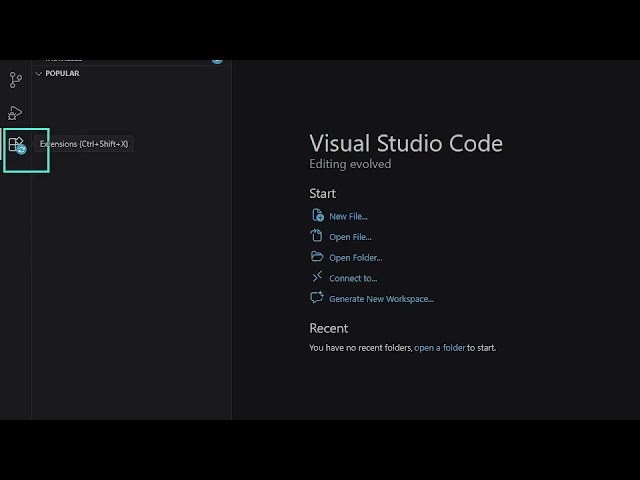Click the 'open a folder' link under Recent
Image resolution: width=640 pixels, height=480 pixels.
point(440,348)
